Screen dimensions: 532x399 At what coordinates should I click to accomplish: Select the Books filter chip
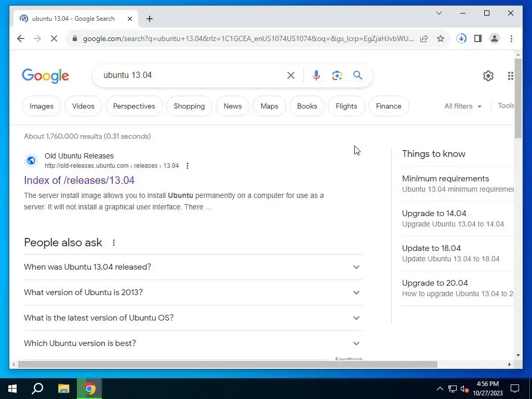tap(307, 106)
